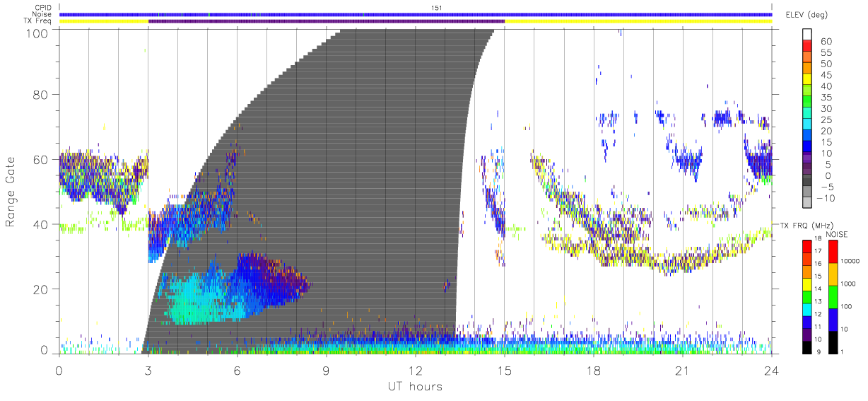Click the black bottom segment of TX FRQ bar
Screen dimensions: 868x401
pos(808,347)
